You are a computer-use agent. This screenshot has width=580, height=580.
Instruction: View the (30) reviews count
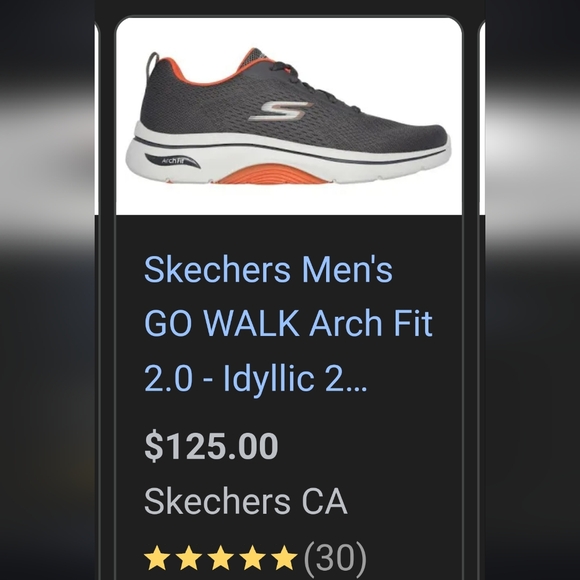pos(335,557)
